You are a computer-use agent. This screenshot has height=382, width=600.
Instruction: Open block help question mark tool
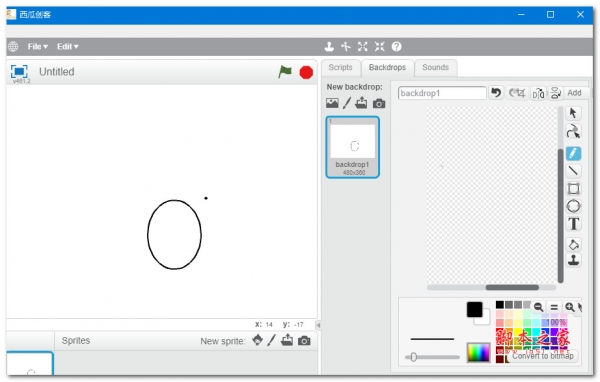tap(396, 47)
